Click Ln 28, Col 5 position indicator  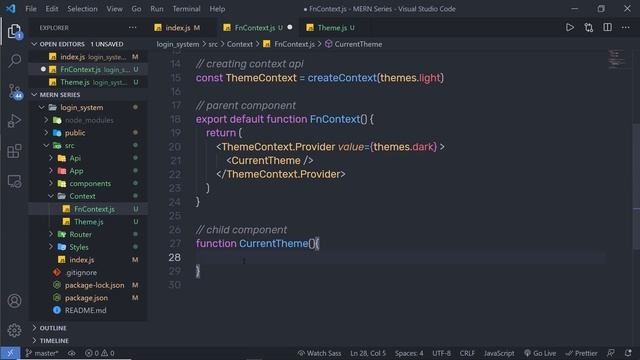tap(368, 353)
